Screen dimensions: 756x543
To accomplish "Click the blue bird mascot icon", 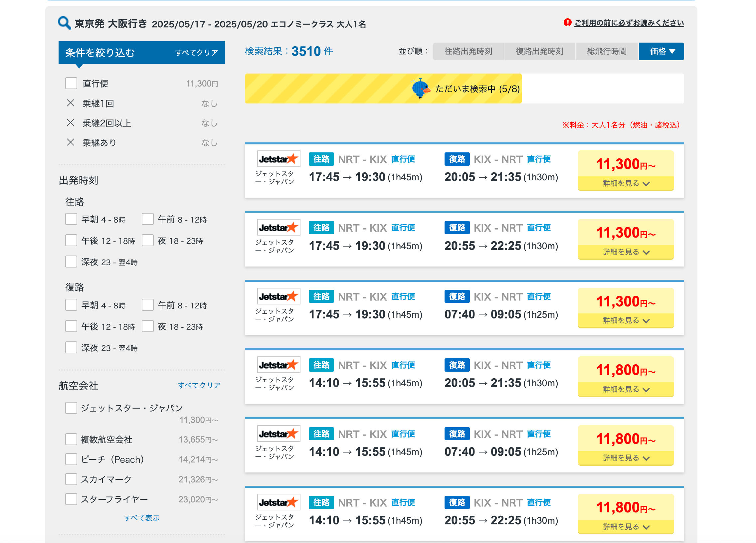I will click(420, 88).
